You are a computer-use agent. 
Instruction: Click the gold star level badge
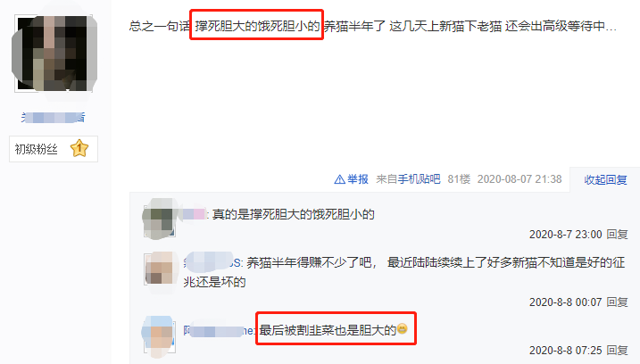click(79, 148)
